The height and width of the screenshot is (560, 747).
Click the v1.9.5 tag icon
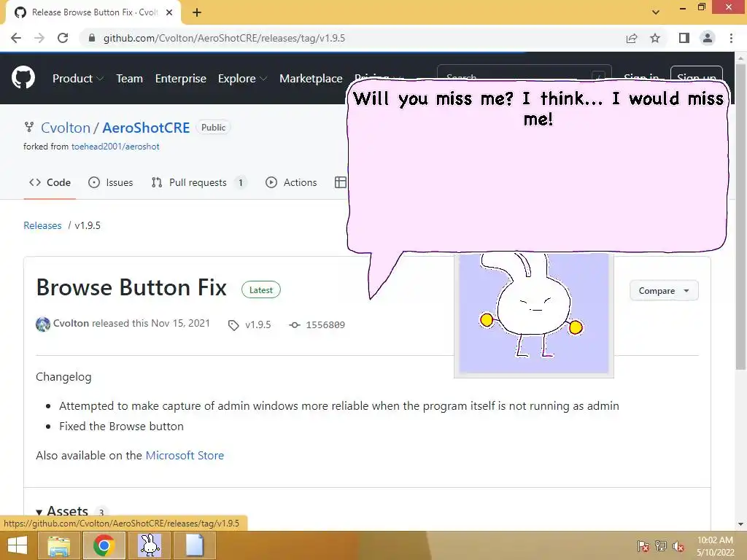pyautogui.click(x=233, y=325)
